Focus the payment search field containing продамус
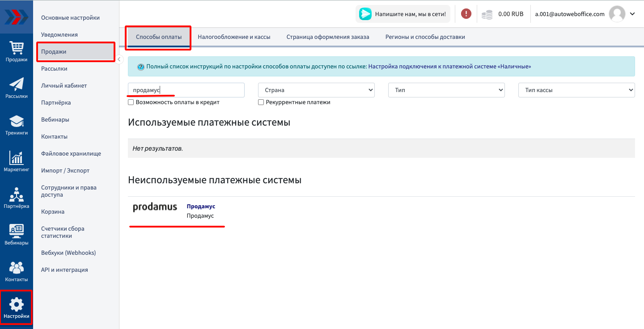Viewport: 644px width, 329px height. coord(186,90)
